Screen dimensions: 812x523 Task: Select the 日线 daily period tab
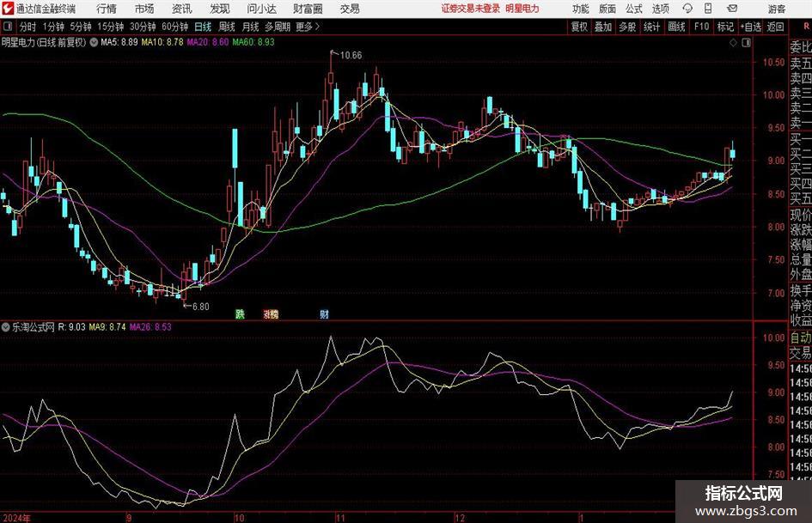(x=203, y=27)
